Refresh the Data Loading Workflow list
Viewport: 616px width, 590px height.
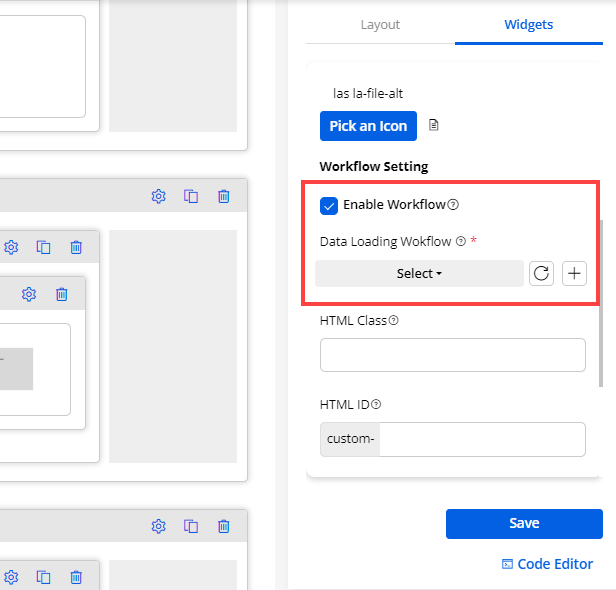pos(541,273)
